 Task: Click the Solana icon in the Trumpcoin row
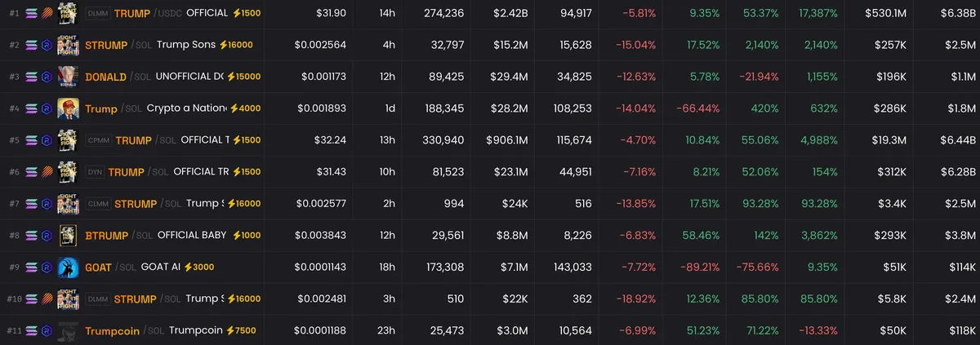(31, 331)
